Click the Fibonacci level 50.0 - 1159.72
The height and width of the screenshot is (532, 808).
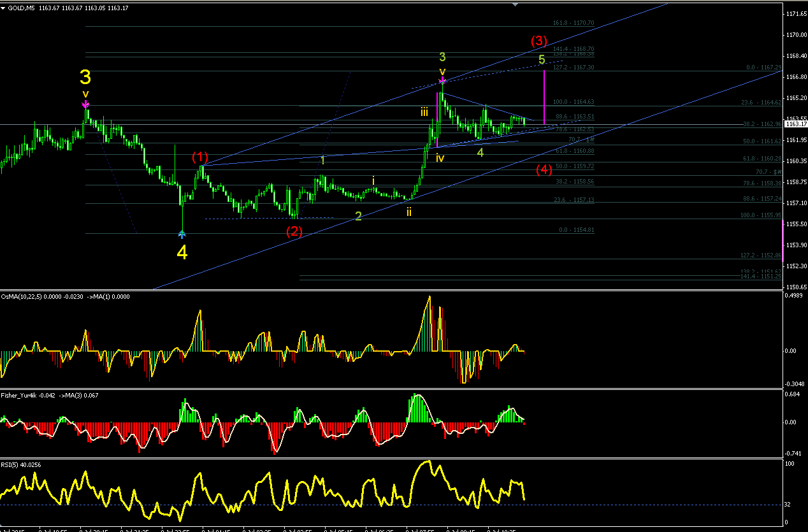[575, 166]
